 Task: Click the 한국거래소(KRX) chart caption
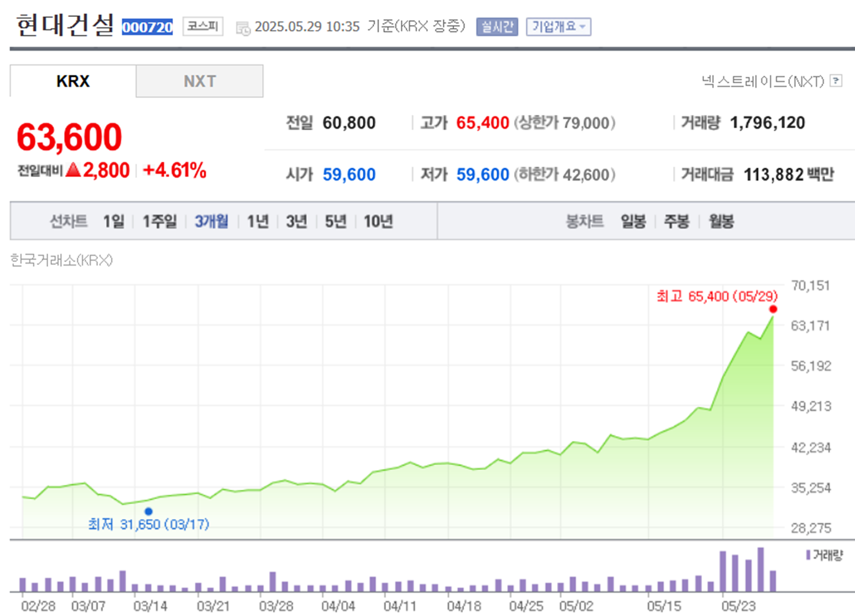pos(61,260)
